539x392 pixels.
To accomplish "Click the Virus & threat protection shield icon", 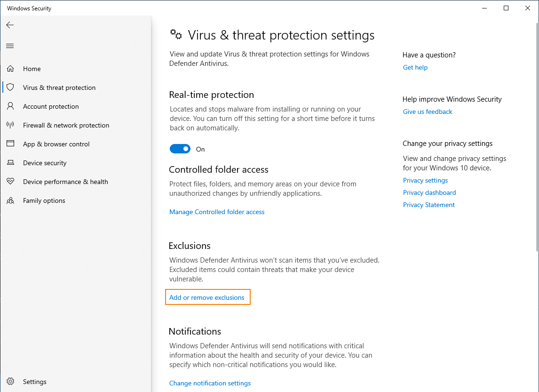I will [10, 88].
